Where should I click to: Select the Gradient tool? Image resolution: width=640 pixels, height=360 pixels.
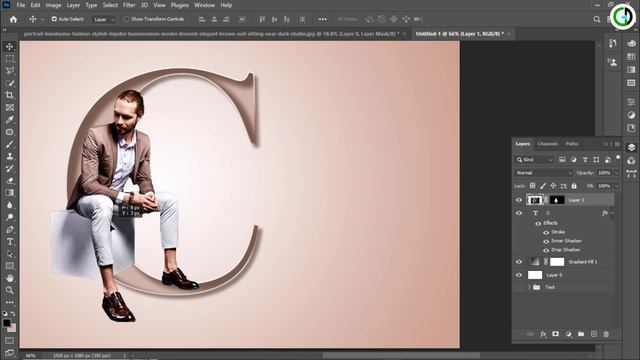pos(9,193)
